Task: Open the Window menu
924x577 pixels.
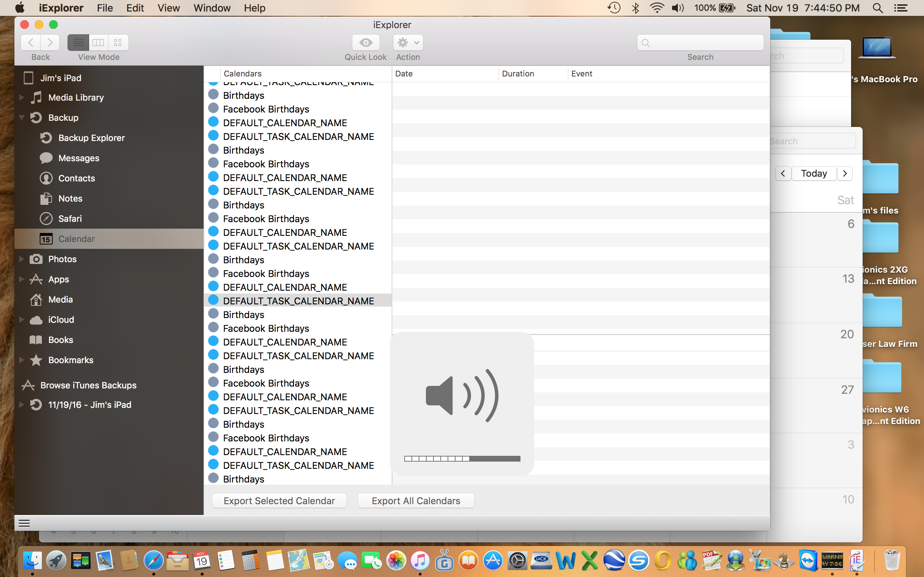Action: (x=212, y=8)
